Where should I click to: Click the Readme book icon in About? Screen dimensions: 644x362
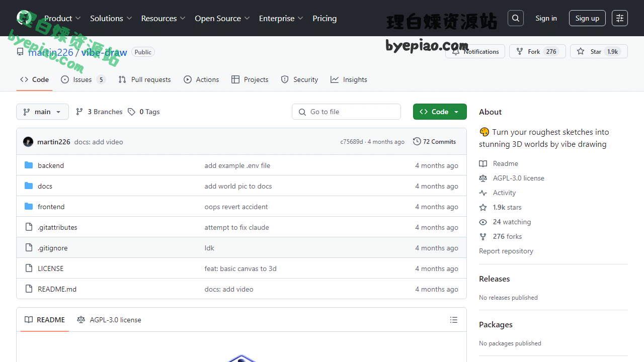coord(483,163)
